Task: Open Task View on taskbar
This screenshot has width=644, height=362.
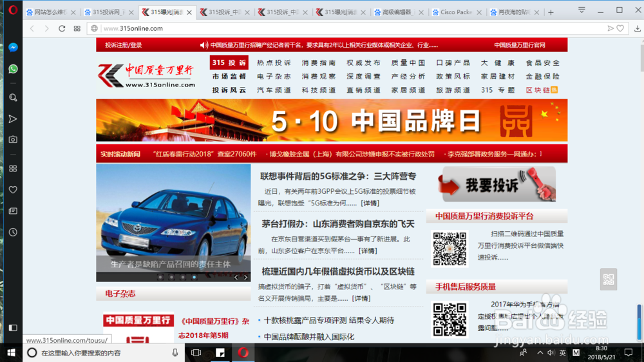Action: click(x=196, y=352)
